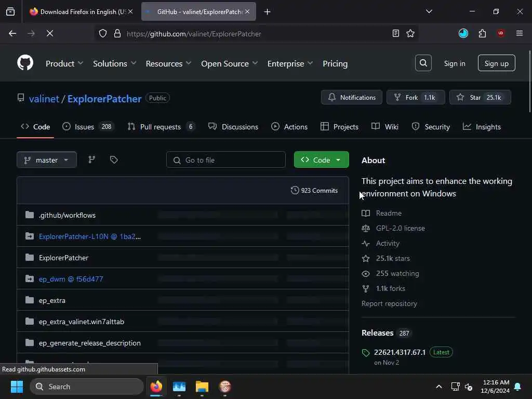
Task: View the 923 Commits history
Action: point(314,190)
